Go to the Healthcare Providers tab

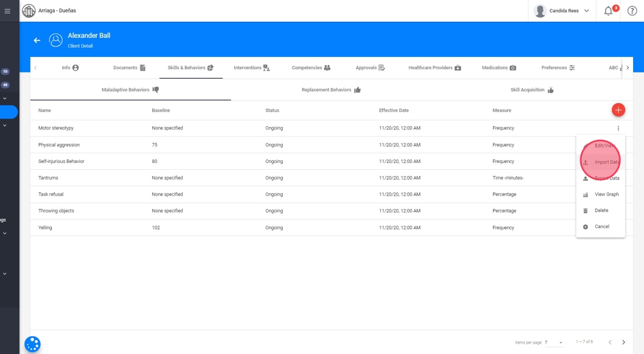pyautogui.click(x=435, y=68)
